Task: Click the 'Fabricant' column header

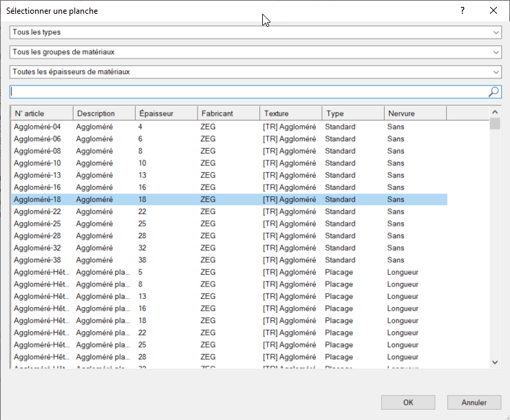Action: point(228,114)
